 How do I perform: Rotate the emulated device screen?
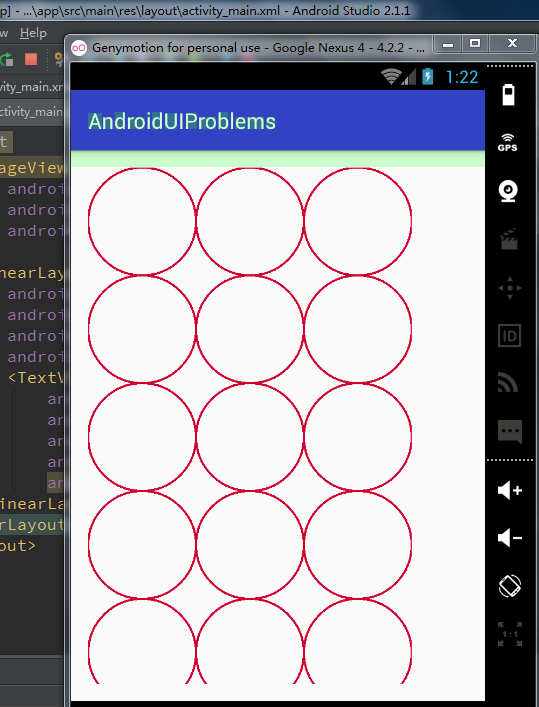[510, 586]
